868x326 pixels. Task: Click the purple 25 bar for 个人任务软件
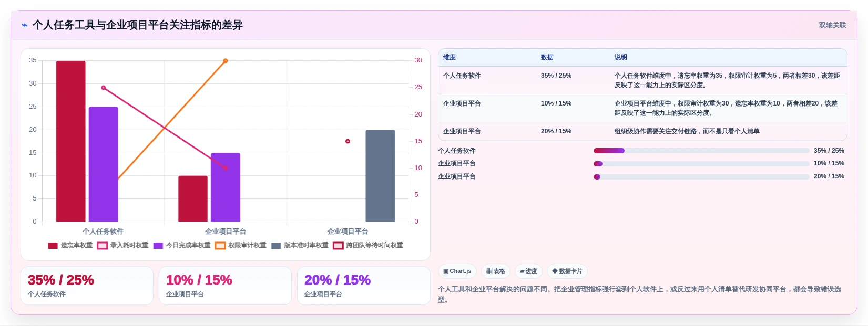(103, 164)
